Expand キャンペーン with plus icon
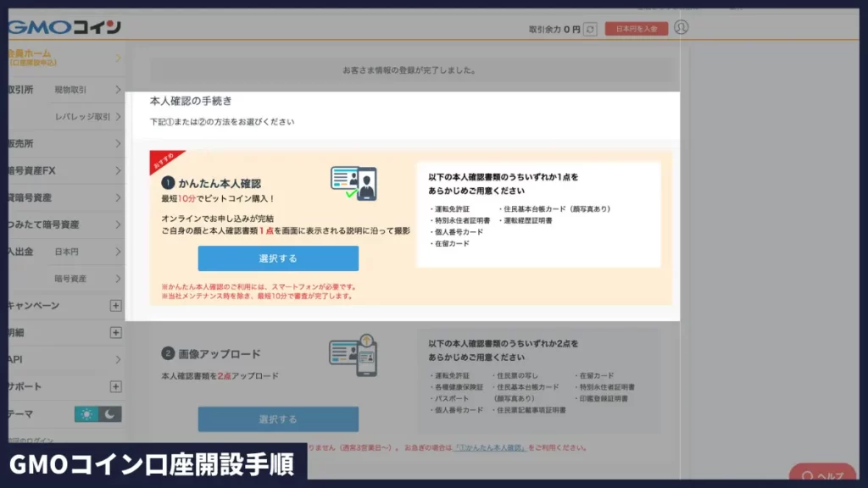The width and height of the screenshot is (868, 488). [x=115, y=305]
